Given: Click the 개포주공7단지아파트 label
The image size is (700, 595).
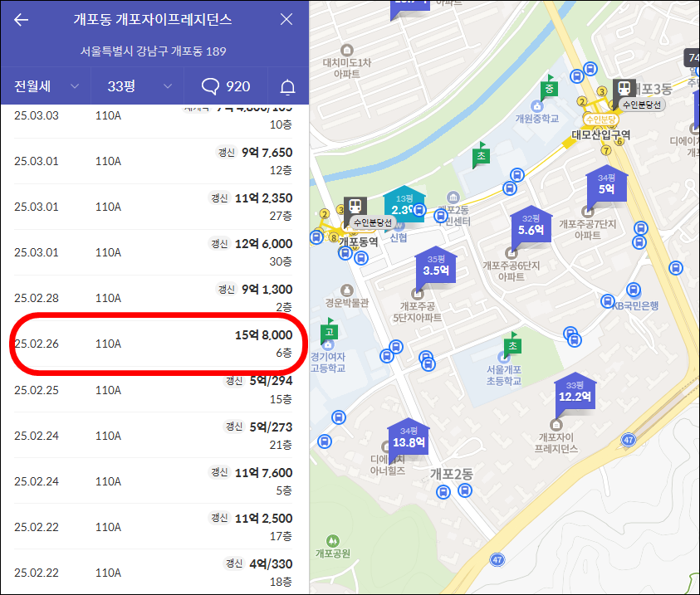Looking at the screenshot, I should point(588,230).
